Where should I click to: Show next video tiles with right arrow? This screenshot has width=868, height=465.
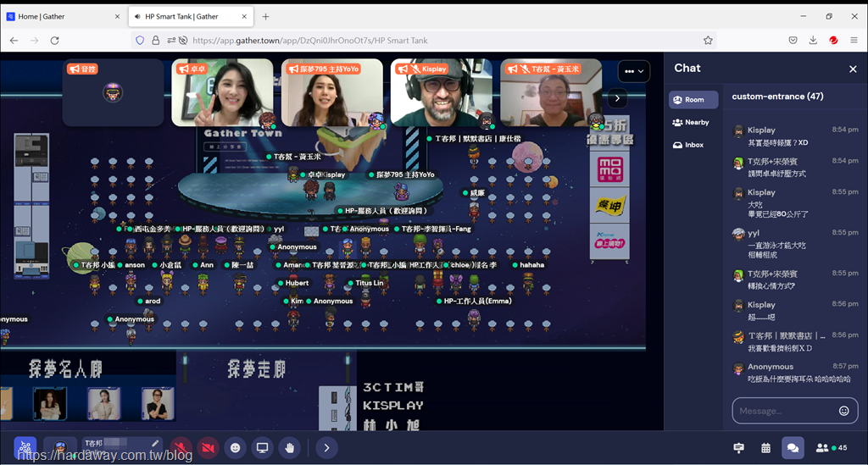(x=617, y=98)
